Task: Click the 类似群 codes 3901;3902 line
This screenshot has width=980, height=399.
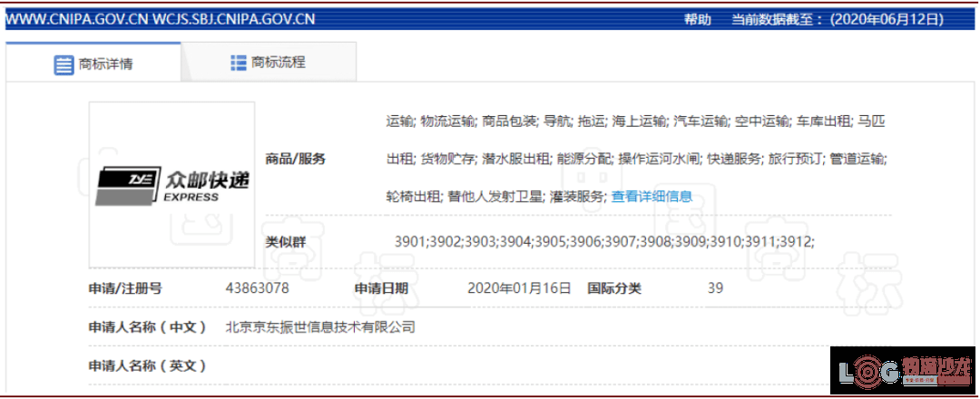Action: tap(604, 241)
